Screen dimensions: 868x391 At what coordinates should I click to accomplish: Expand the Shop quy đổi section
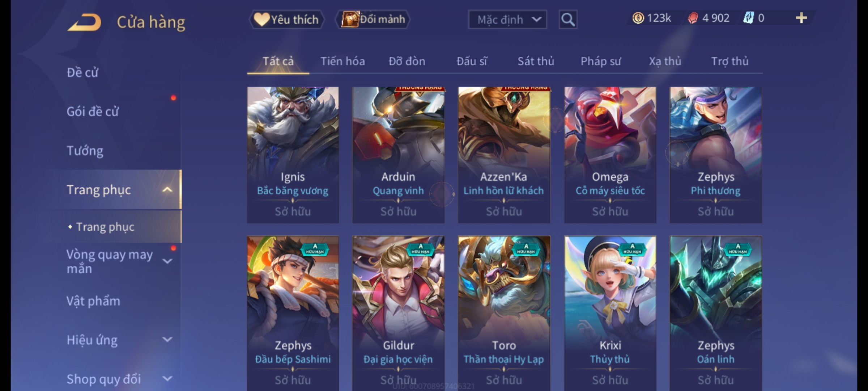point(167,379)
